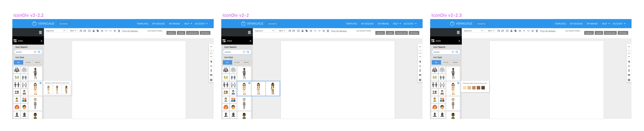Click the people search field in IconDiv v2-2
Viewport: 644px width, 131px height.
tap(237, 52)
